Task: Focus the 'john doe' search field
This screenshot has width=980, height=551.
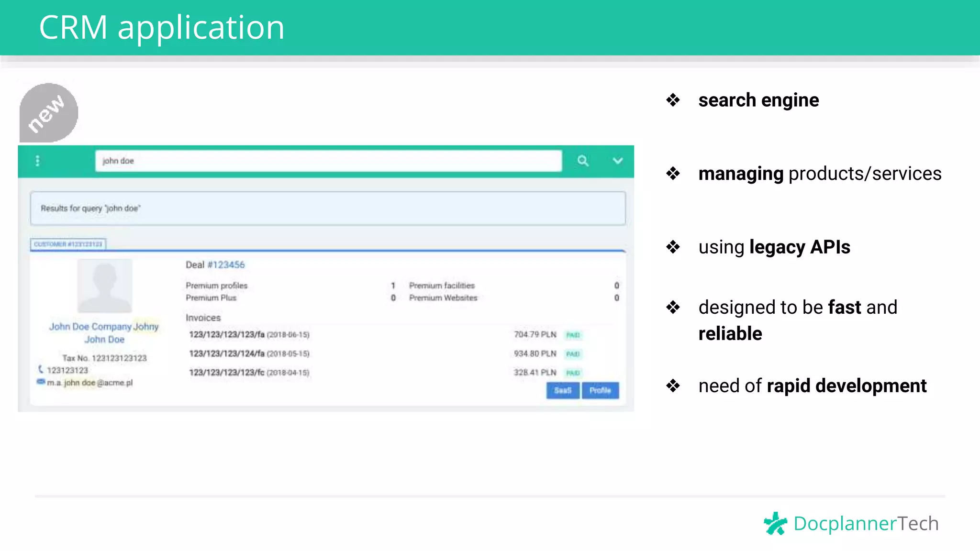Action: (328, 161)
